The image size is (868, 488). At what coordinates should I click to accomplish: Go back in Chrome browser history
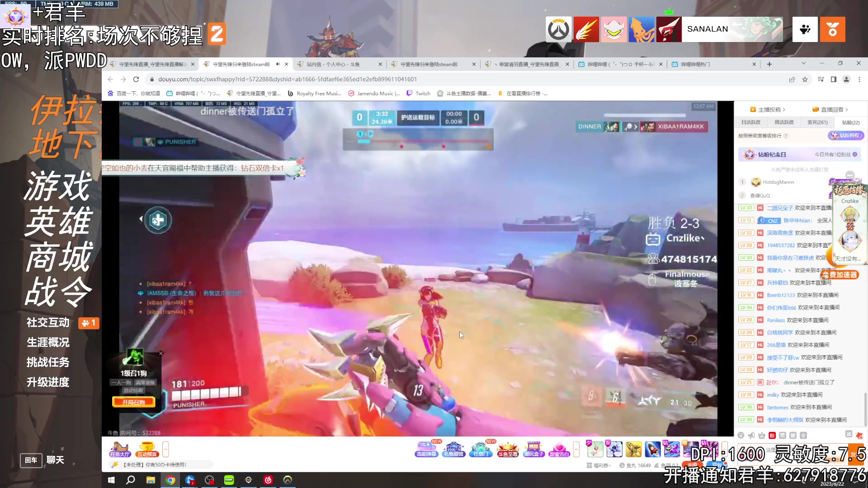point(110,79)
